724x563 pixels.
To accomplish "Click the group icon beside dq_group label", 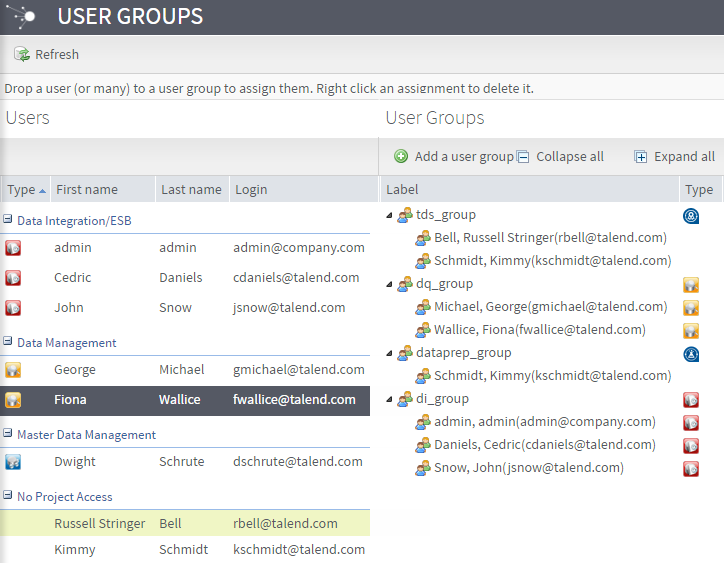I will tap(405, 284).
